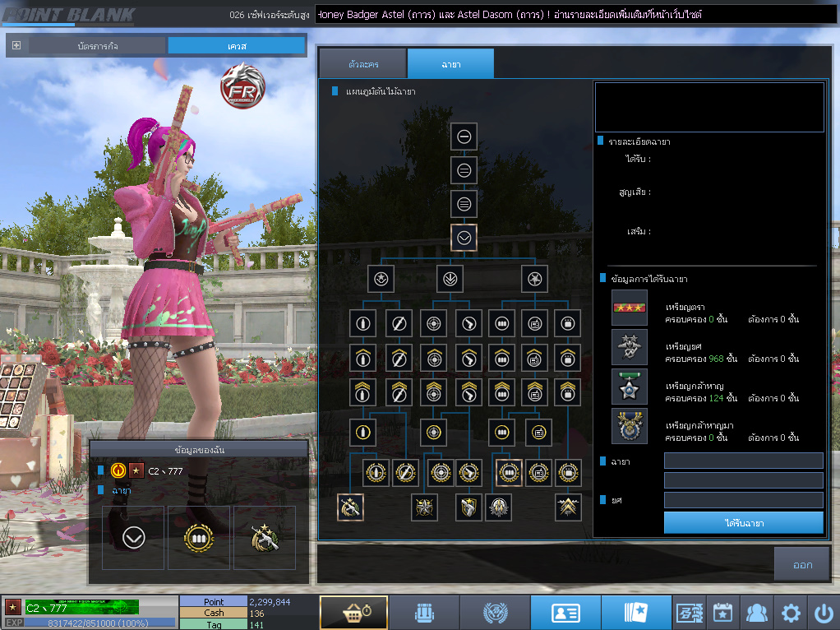This screenshot has width=840, height=630.
Task: Click the power exit icon
Action: [x=823, y=613]
